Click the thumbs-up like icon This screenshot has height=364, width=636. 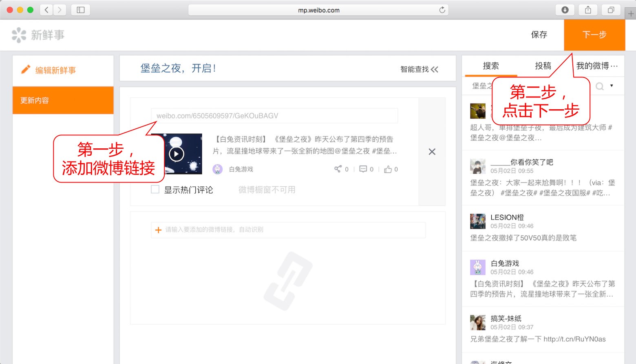[x=388, y=169]
